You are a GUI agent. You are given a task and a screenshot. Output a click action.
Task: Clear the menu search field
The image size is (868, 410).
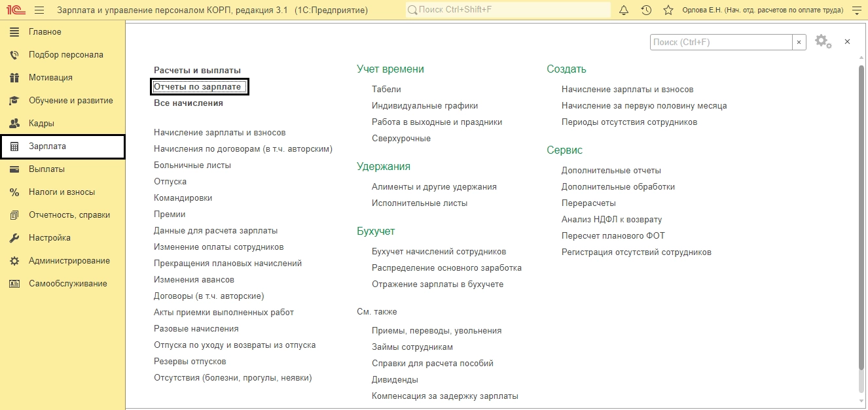(x=799, y=42)
